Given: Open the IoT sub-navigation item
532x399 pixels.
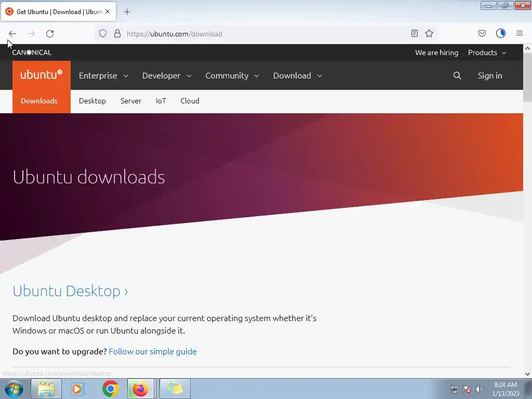Looking at the screenshot, I should (x=161, y=101).
